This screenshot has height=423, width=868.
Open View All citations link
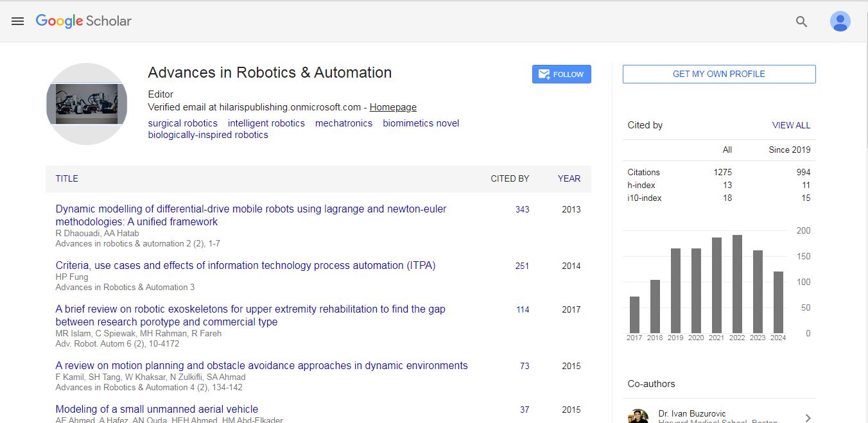click(791, 125)
